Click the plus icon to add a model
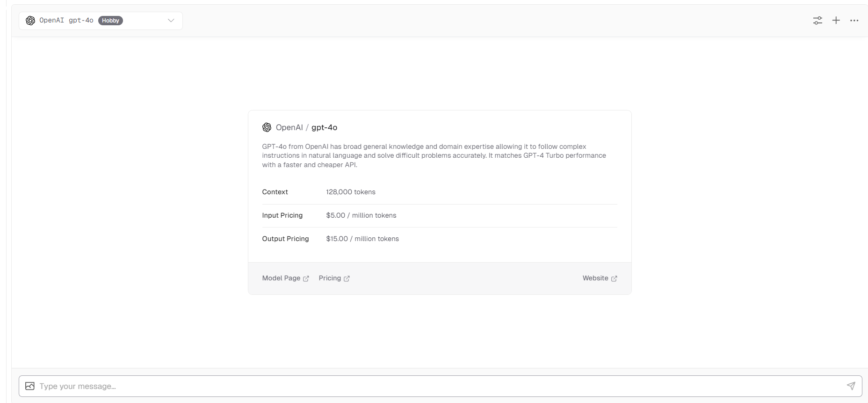 pos(836,21)
